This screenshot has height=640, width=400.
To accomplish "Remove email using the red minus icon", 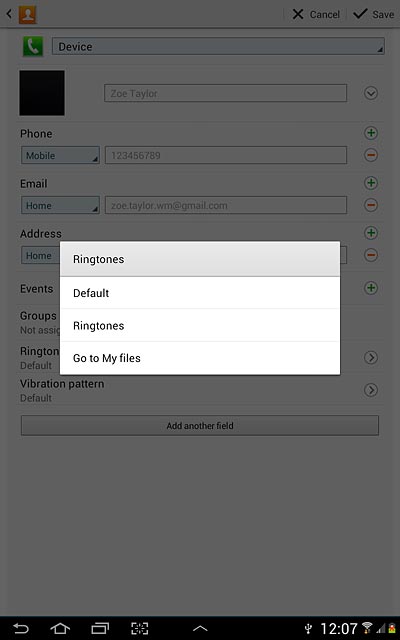I will click(x=371, y=205).
